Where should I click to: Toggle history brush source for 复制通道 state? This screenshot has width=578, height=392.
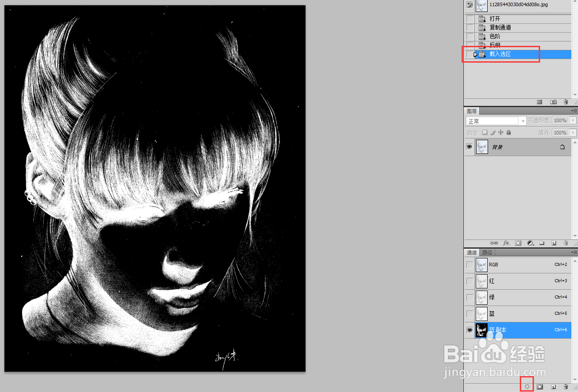[x=470, y=28]
